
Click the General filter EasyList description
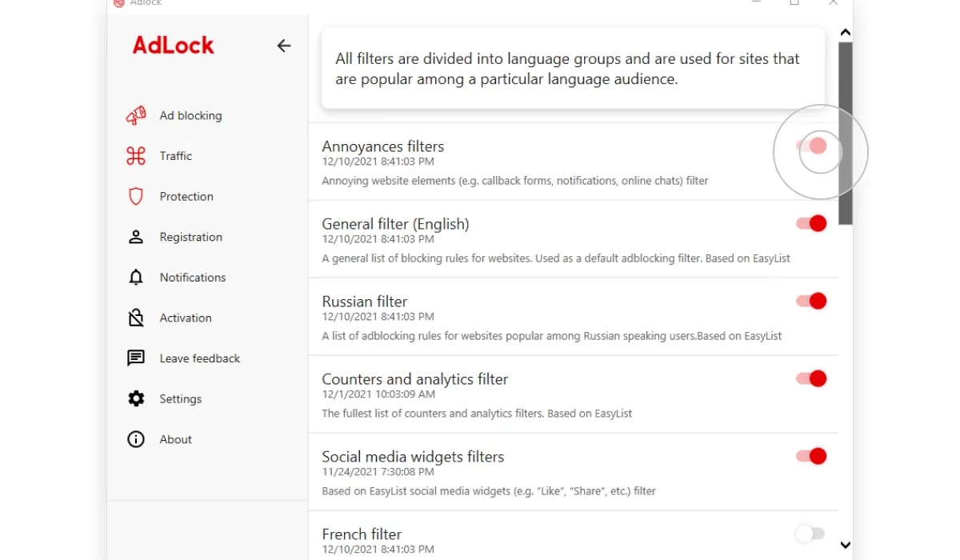coord(556,258)
